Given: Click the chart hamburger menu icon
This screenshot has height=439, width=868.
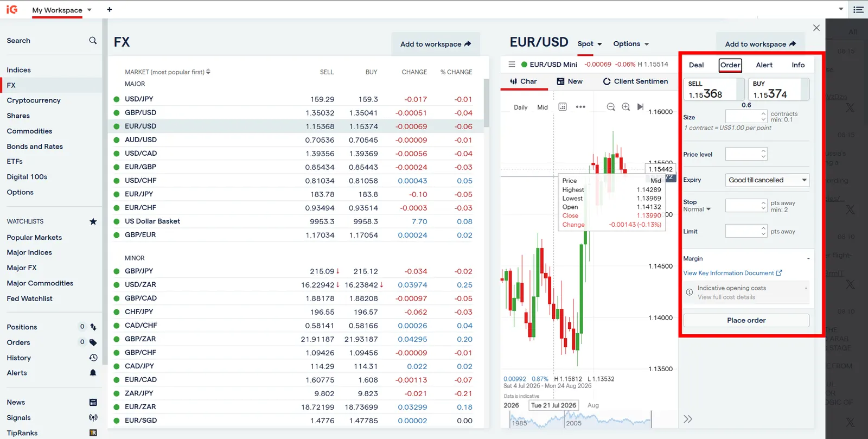Looking at the screenshot, I should tap(512, 64).
